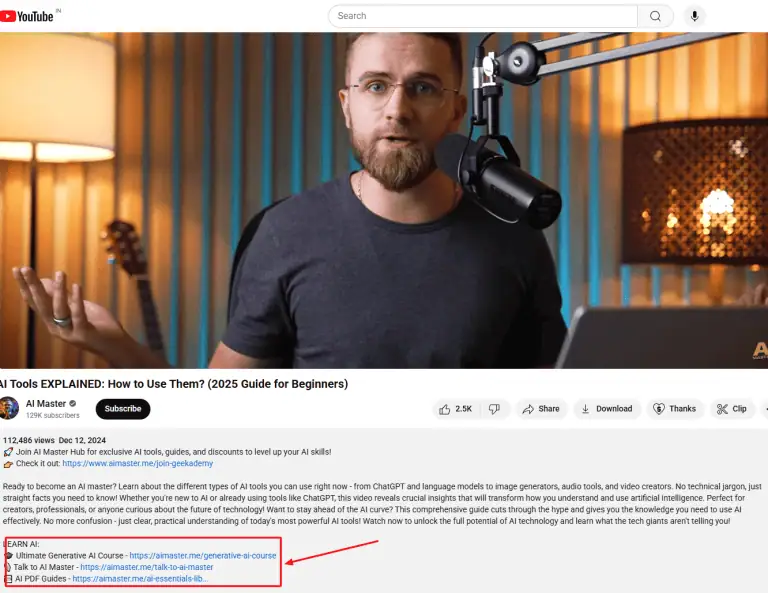Screen dimensions: 768x593
Task: Send a Thanks to the creator
Action: 674,409
